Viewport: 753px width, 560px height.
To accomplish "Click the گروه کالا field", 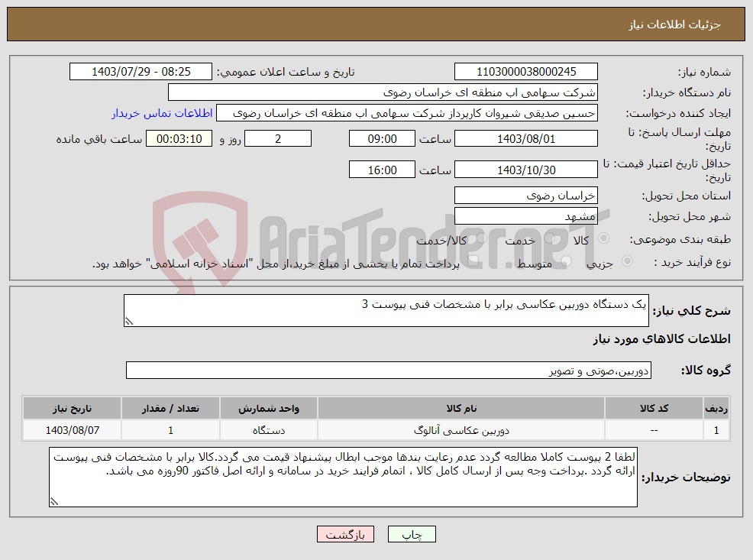I will pyautogui.click(x=389, y=371).
